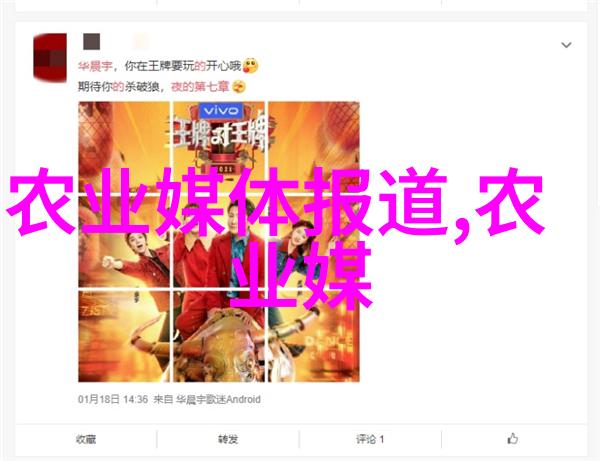600x461 pixels.
Task: Click the pixelated username beside the avatar
Action: [92, 41]
